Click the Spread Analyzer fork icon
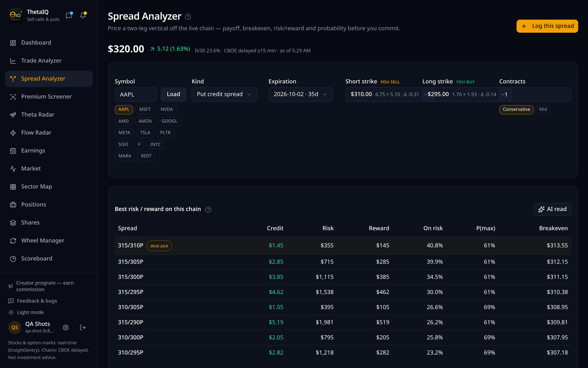588x368 pixels. pyautogui.click(x=13, y=79)
